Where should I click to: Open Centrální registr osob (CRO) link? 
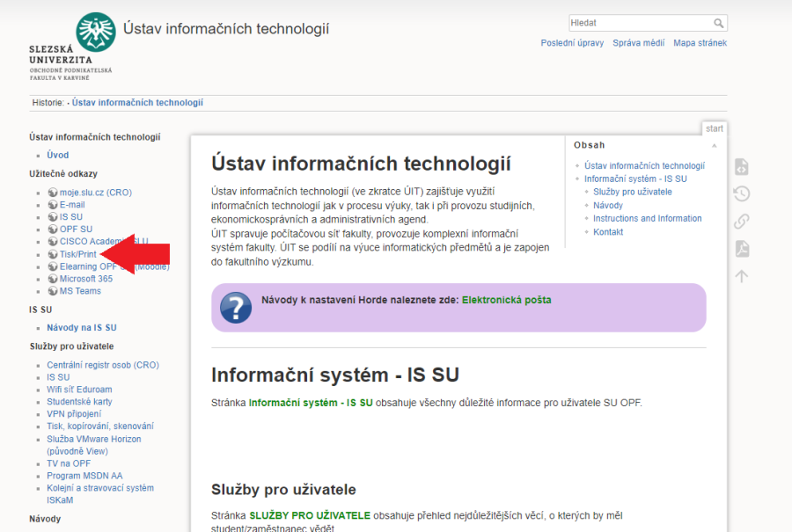click(x=103, y=365)
